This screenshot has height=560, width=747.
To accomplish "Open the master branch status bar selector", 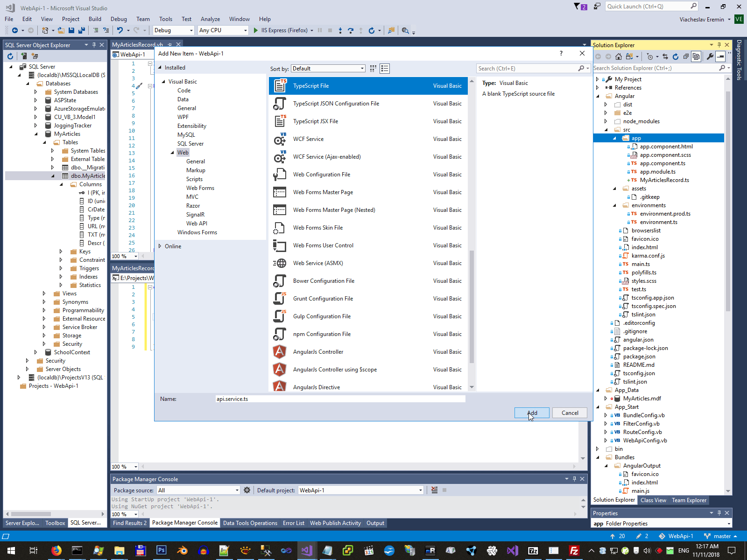I will pyautogui.click(x=721, y=536).
